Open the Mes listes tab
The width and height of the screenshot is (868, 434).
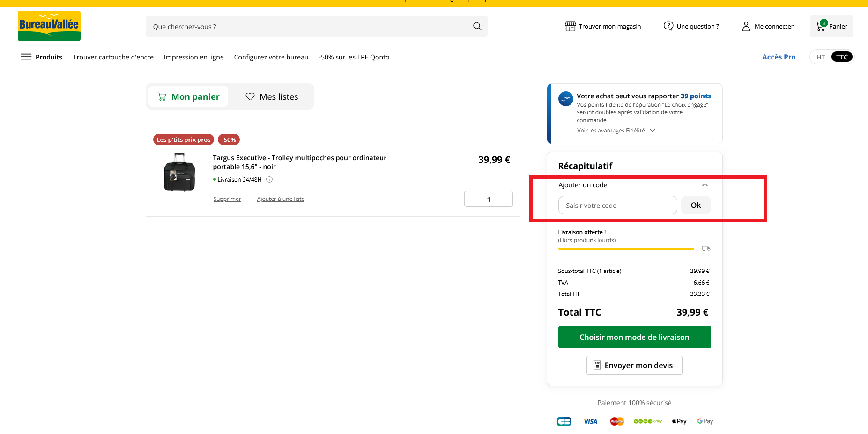272,96
